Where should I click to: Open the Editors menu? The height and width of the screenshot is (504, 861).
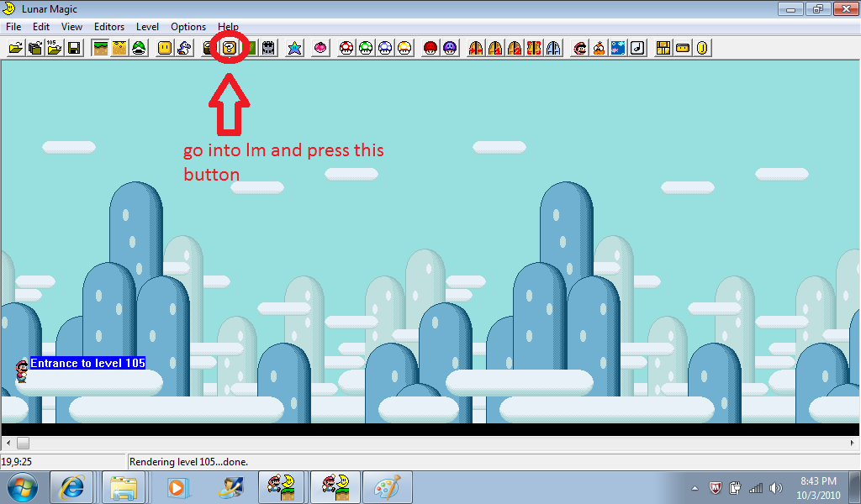(109, 27)
